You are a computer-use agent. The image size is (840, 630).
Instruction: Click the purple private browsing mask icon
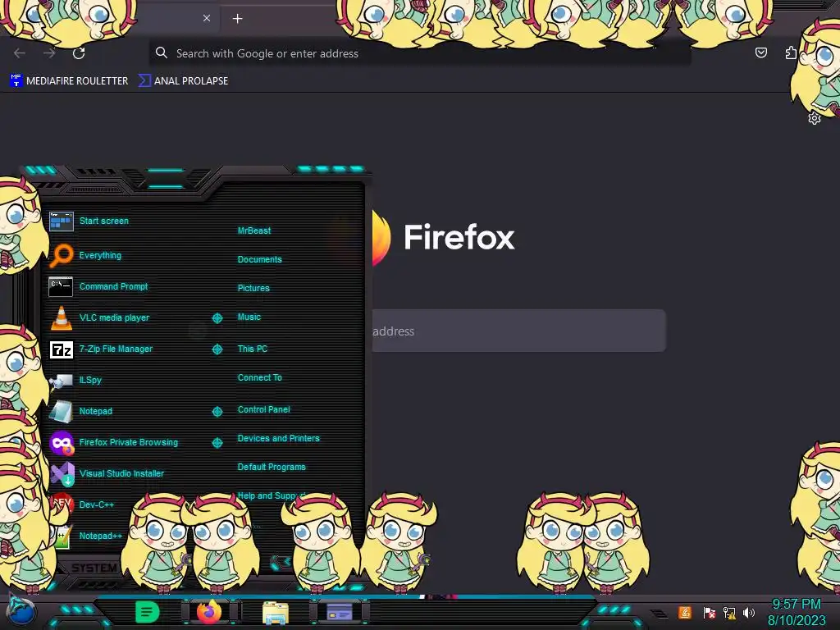62,442
